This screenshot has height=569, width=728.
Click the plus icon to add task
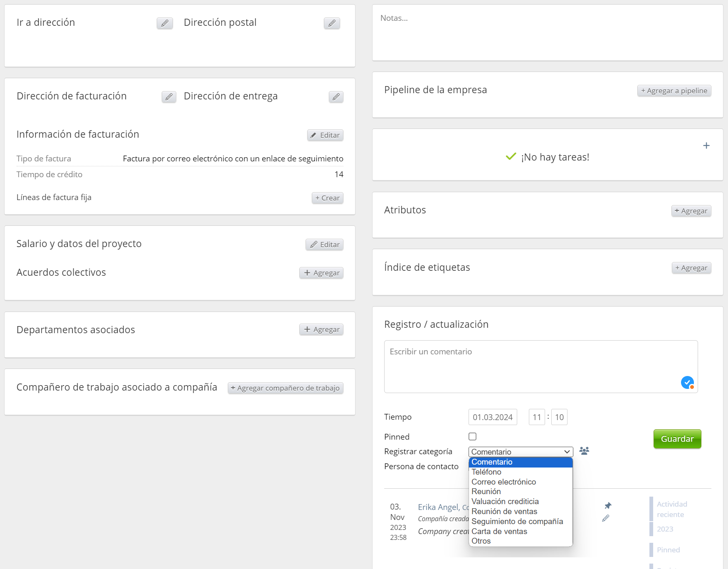[706, 146]
